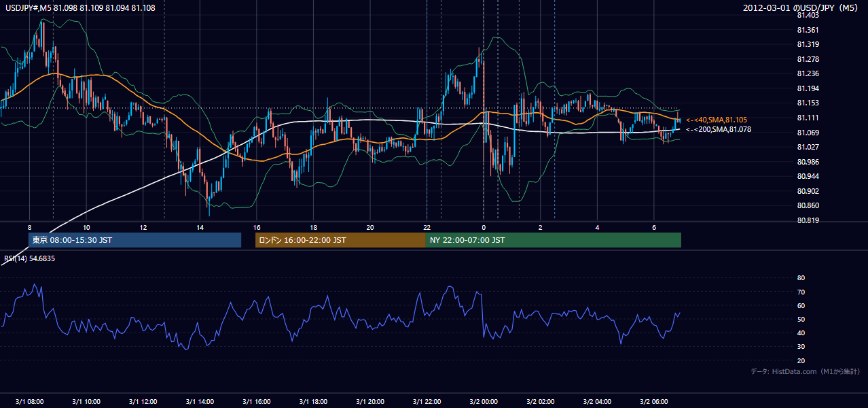Click price axis value 80.819

[x=808, y=220]
